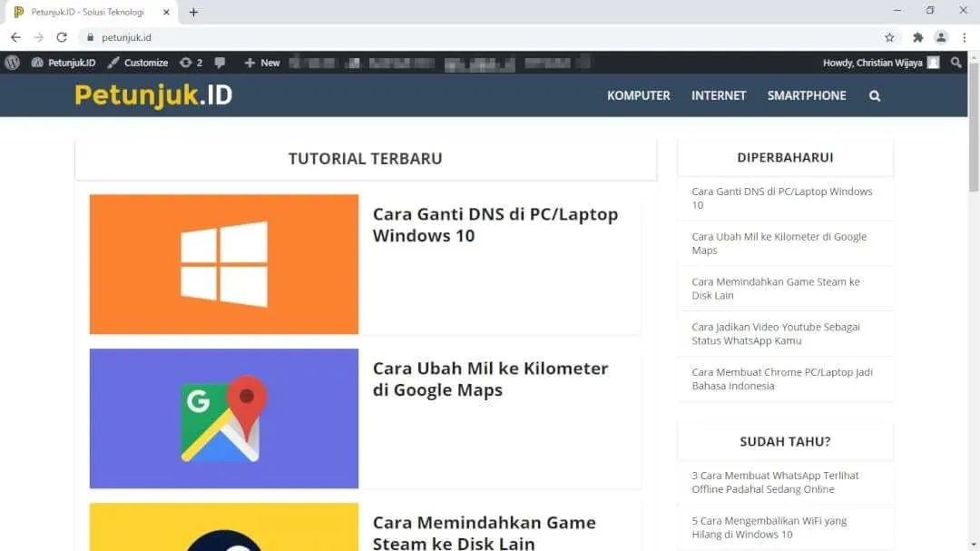Open article title Cara Ubah Mil ke Kilometer
Viewport: 980px width, 551px height.
click(490, 379)
